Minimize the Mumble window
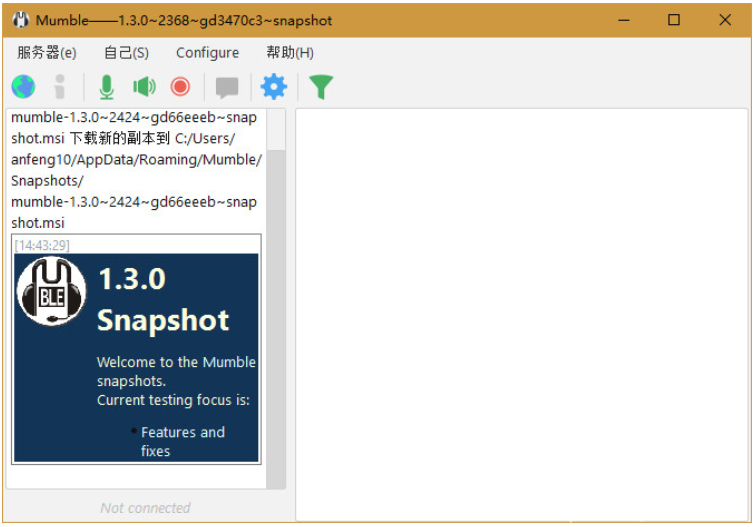 point(624,20)
